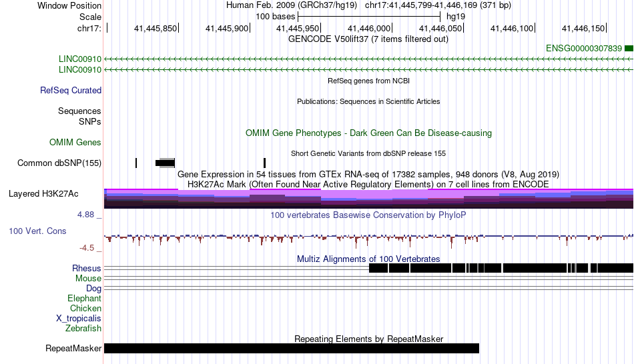
Task: Click the 100 Vert. Cons label
Action: [37, 231]
